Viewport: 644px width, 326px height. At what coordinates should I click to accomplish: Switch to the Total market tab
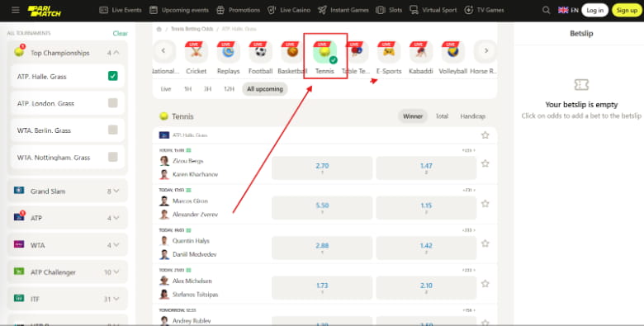tap(442, 116)
